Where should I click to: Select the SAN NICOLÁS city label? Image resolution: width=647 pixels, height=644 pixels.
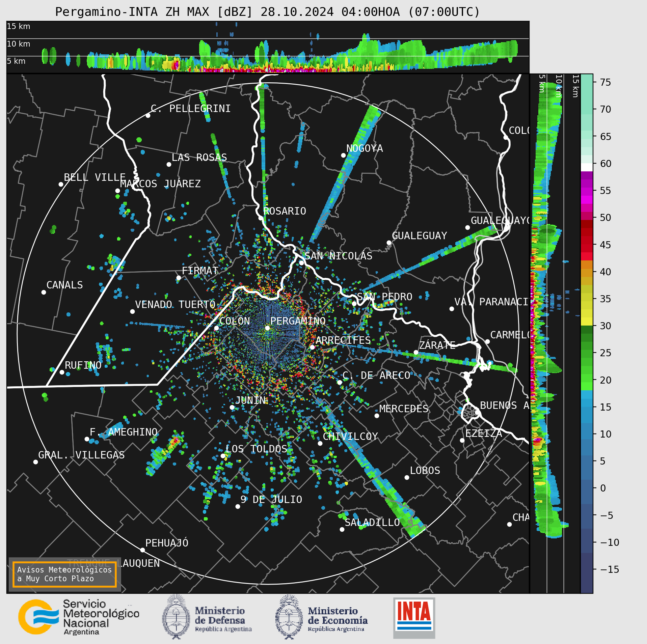pyautogui.click(x=339, y=256)
